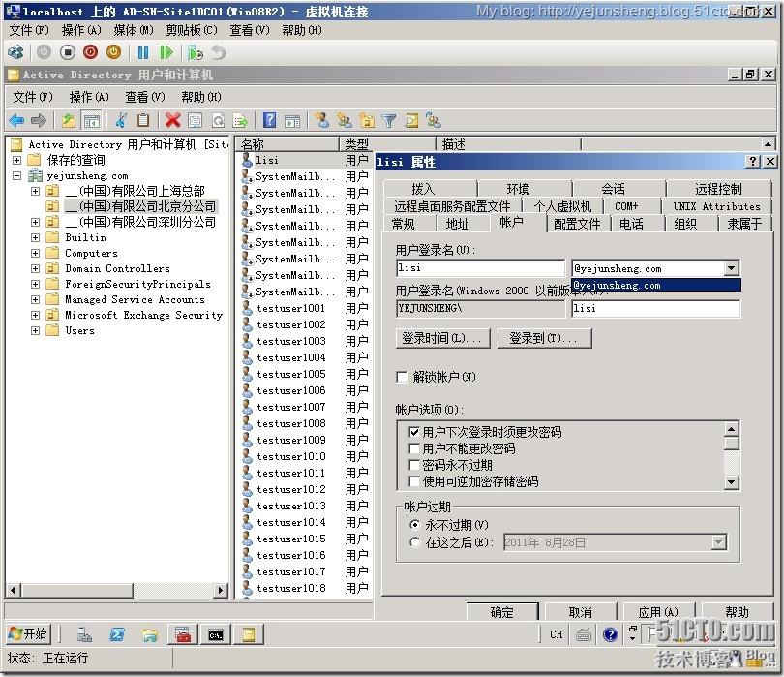Open the 剪贴板(C) menu
784x677 pixels.
192,31
